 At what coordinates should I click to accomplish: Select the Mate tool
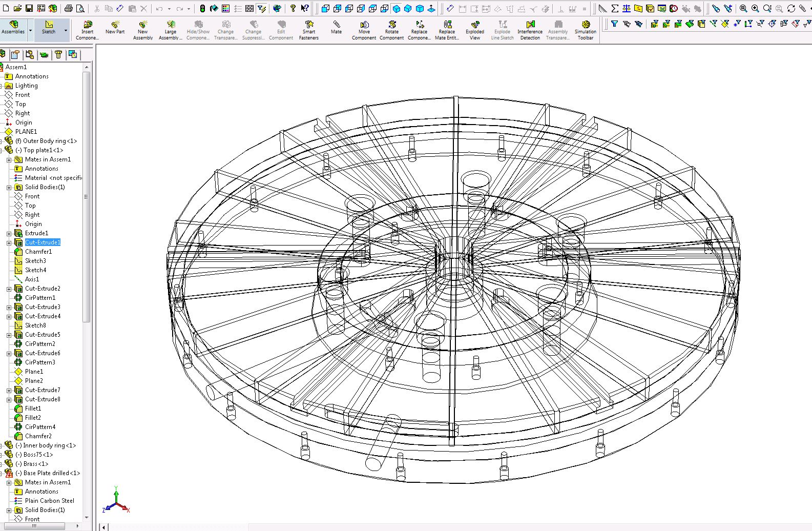336,28
